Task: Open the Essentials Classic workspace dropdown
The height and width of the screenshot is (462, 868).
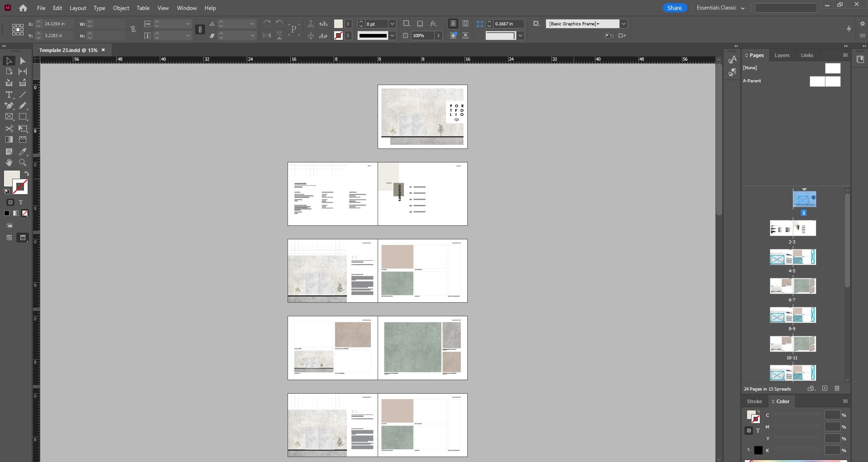Action: point(720,8)
